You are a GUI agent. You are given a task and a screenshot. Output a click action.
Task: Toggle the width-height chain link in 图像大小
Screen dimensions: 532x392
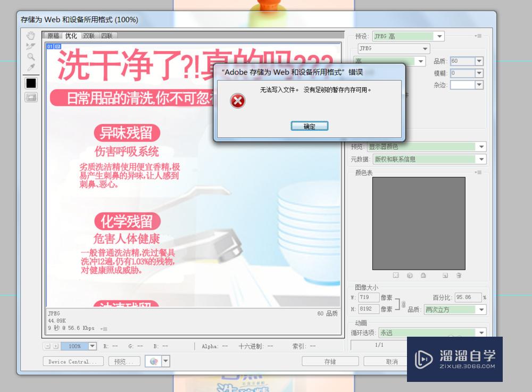403,303
